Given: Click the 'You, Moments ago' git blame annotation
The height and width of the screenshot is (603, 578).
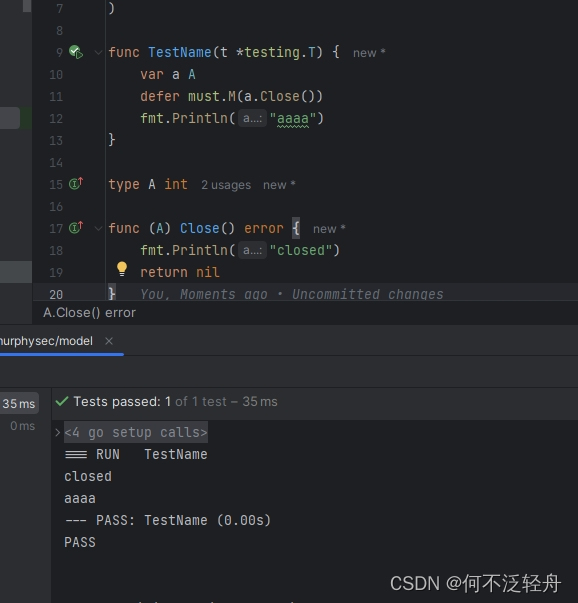Looking at the screenshot, I should coord(291,294).
